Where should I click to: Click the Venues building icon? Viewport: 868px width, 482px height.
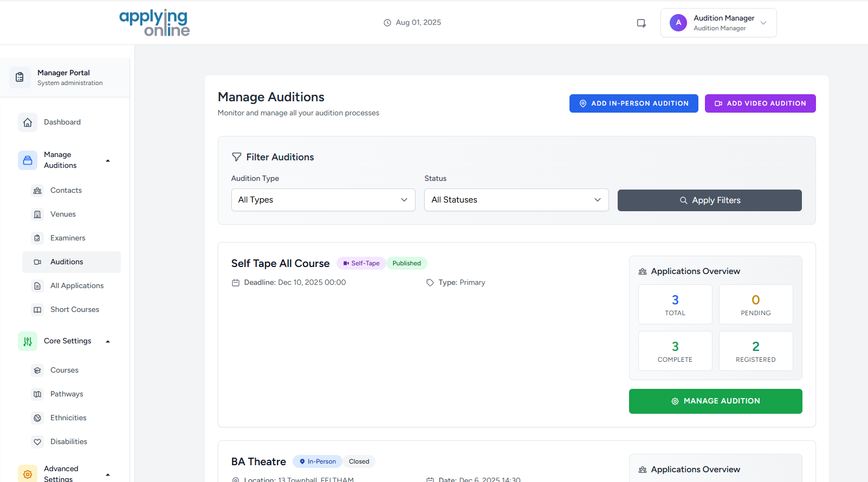[37, 214]
